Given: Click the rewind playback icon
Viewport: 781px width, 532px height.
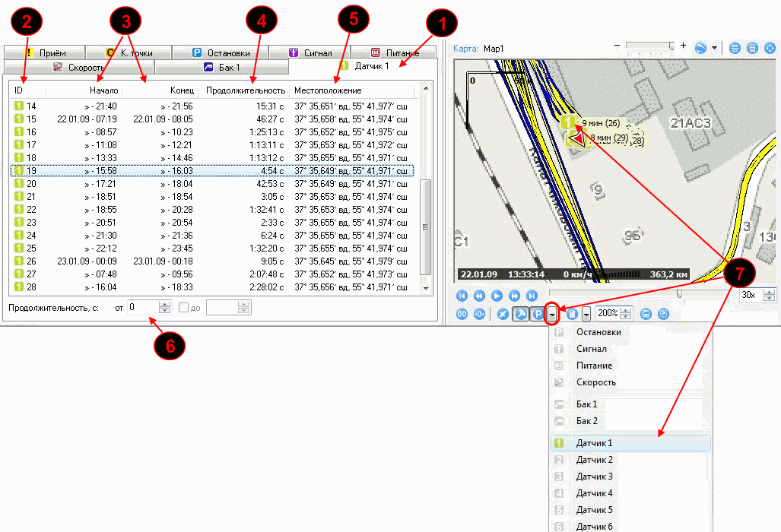Looking at the screenshot, I should pos(479,296).
